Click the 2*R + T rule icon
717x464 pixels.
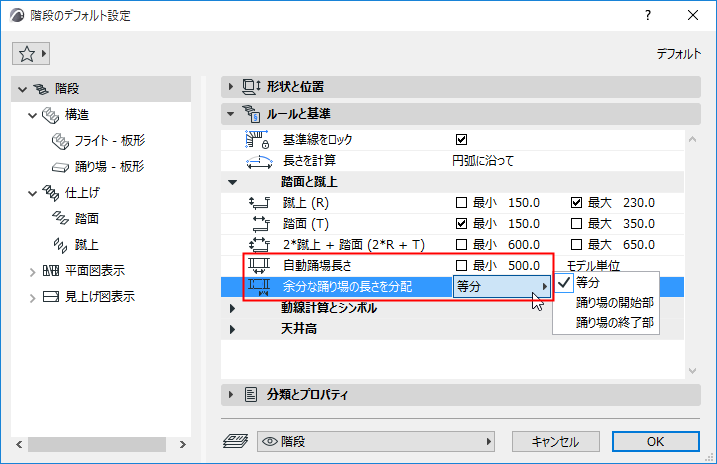pyautogui.click(x=259, y=245)
